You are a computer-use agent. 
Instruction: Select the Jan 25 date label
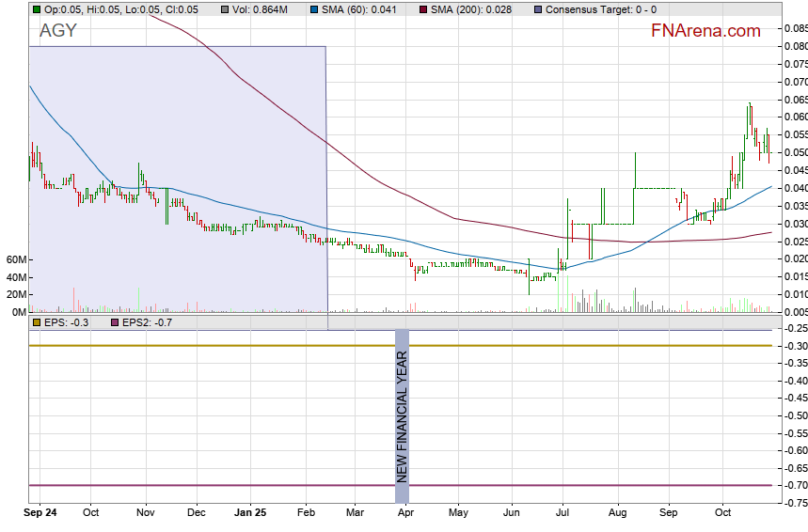click(250, 513)
